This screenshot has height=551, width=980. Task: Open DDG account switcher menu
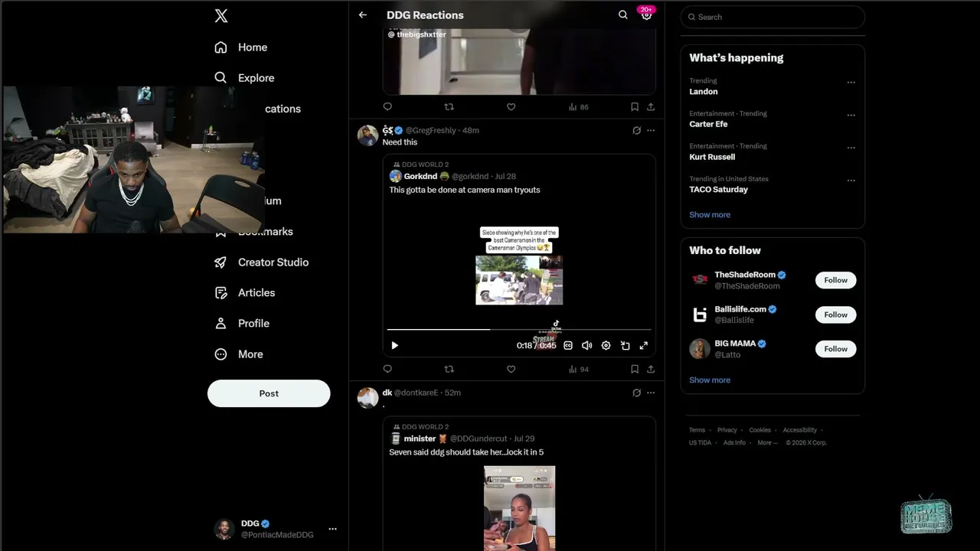pyautogui.click(x=276, y=529)
